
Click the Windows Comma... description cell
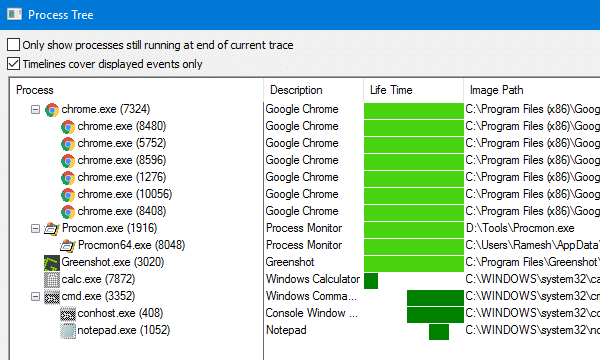click(x=311, y=296)
